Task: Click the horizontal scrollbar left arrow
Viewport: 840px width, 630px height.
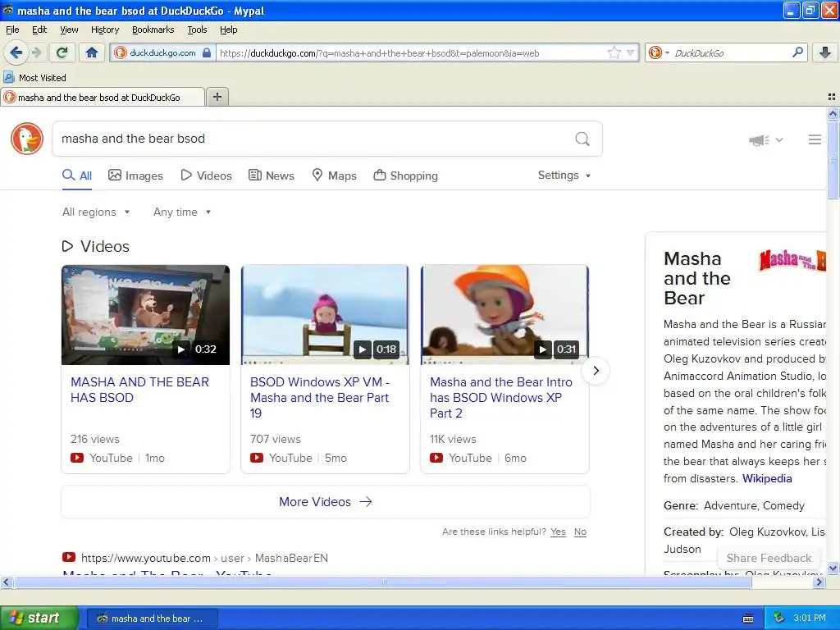Action: point(6,582)
